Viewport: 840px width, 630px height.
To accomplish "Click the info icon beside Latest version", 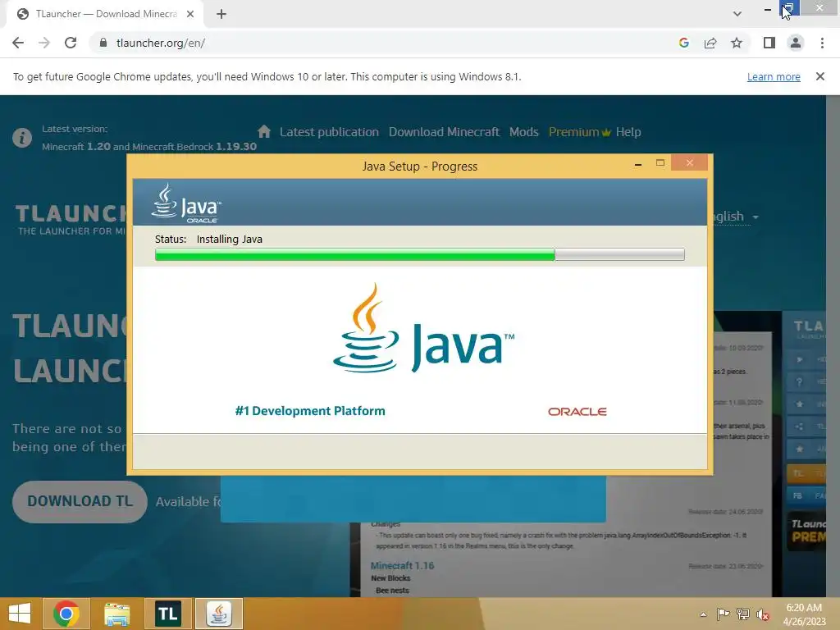I will tap(22, 138).
